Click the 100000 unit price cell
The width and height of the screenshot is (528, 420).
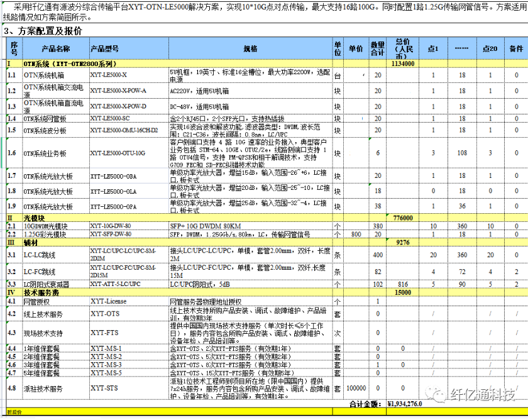coord(356,389)
